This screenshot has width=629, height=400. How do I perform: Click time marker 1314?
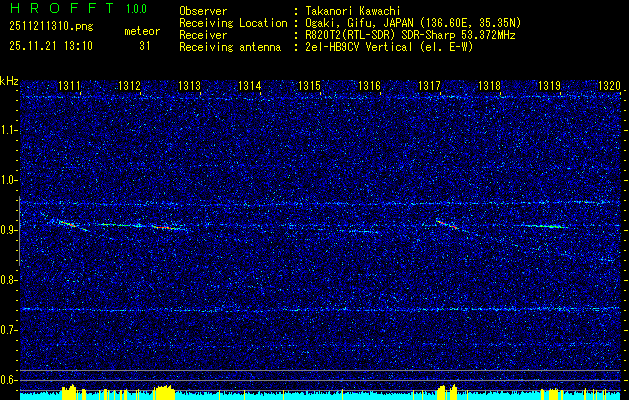click(250, 85)
